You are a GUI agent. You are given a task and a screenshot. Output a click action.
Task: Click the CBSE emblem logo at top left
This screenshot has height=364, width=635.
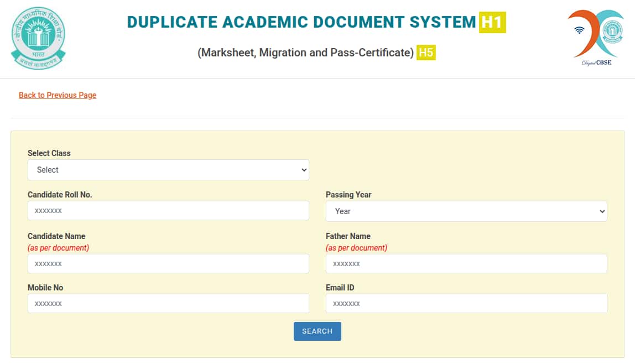(x=38, y=38)
